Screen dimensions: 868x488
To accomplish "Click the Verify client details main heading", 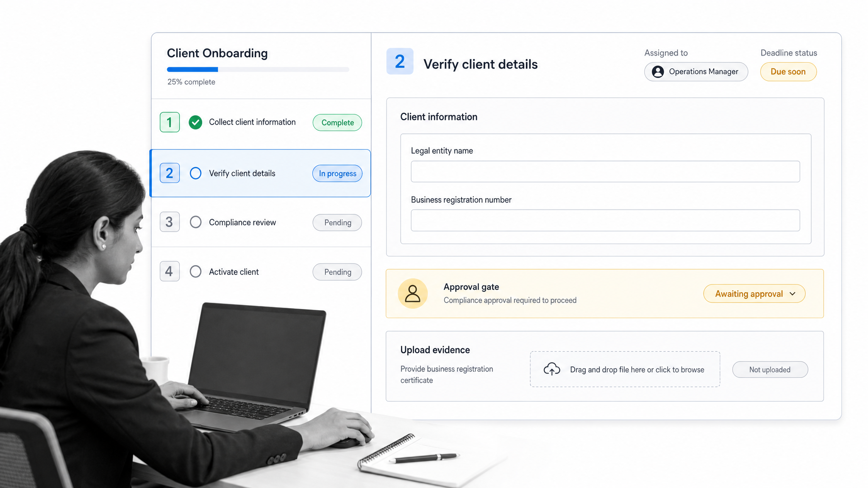I will [481, 64].
